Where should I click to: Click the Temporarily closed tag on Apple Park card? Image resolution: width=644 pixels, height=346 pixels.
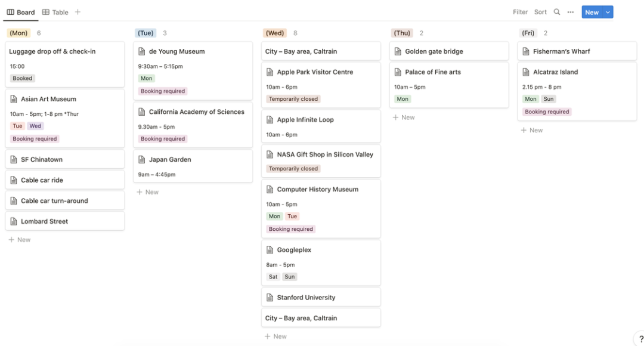pos(293,99)
